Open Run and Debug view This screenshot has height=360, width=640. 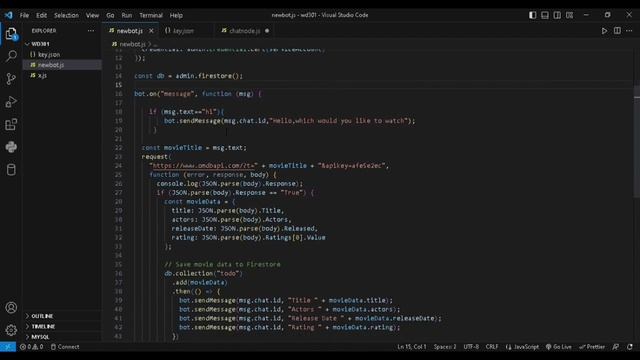click(x=11, y=102)
